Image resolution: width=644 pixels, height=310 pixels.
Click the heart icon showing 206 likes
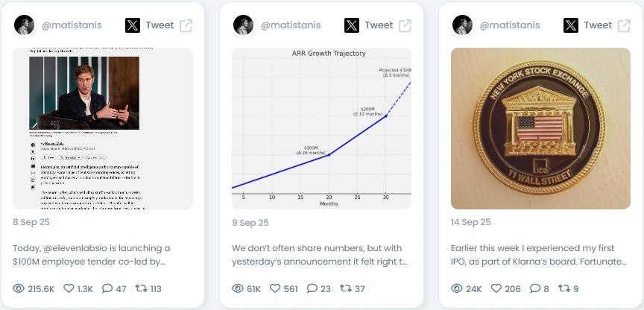coord(496,288)
